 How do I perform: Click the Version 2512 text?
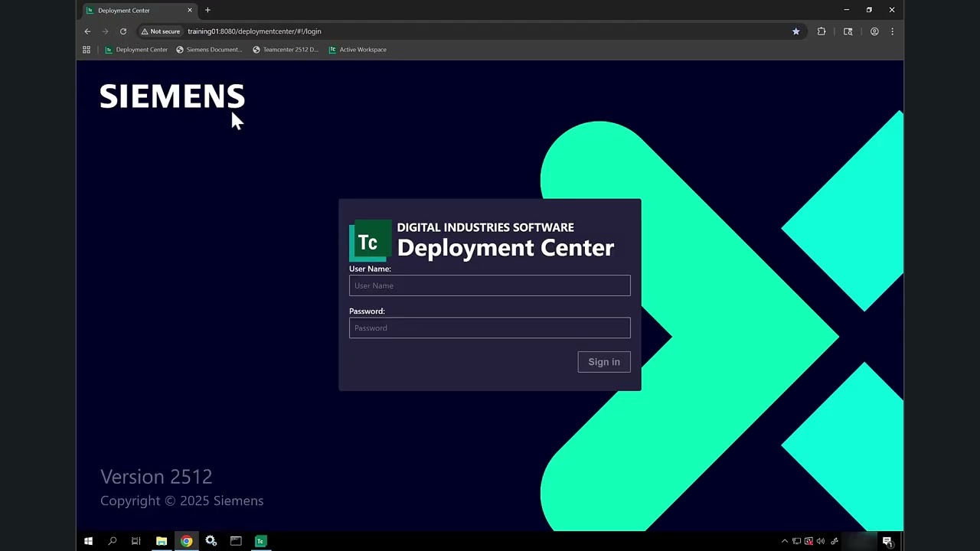click(156, 477)
